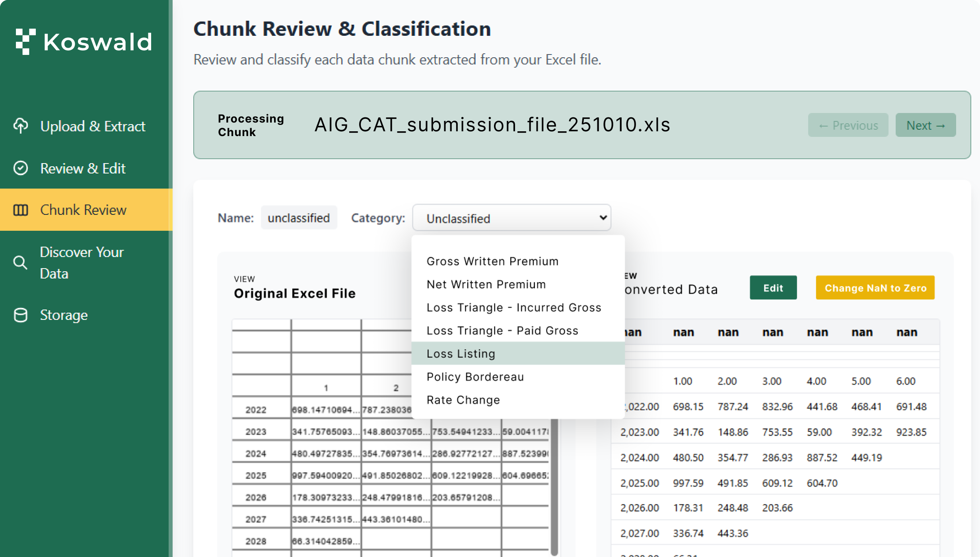The image size is (980, 557).
Task: Open the Category dropdown labeled Unclassified
Action: (511, 218)
